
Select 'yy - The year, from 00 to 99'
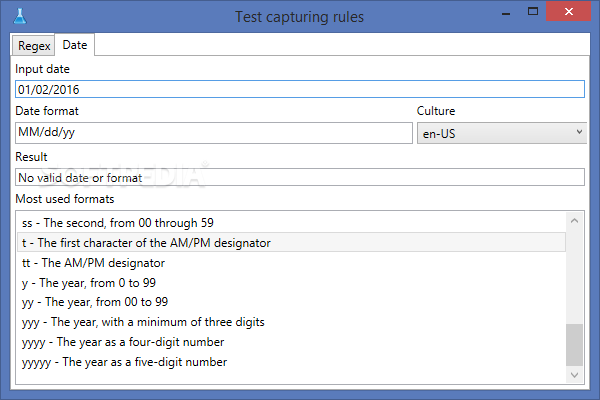(291, 302)
